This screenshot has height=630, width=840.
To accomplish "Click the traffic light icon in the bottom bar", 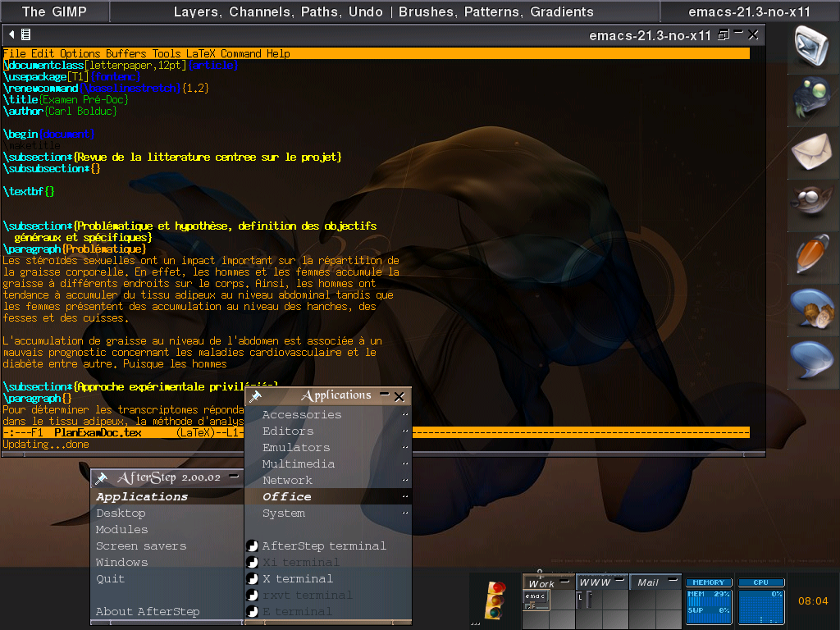I will tap(495, 600).
